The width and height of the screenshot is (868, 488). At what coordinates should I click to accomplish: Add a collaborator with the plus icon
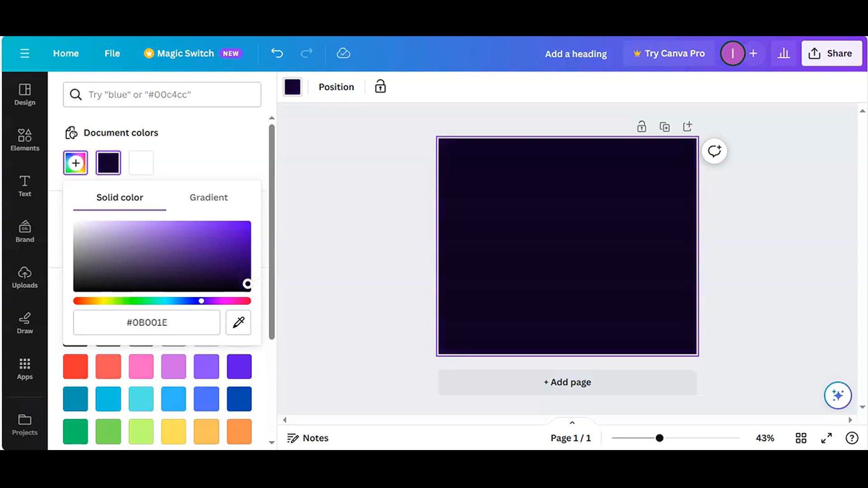(x=753, y=53)
